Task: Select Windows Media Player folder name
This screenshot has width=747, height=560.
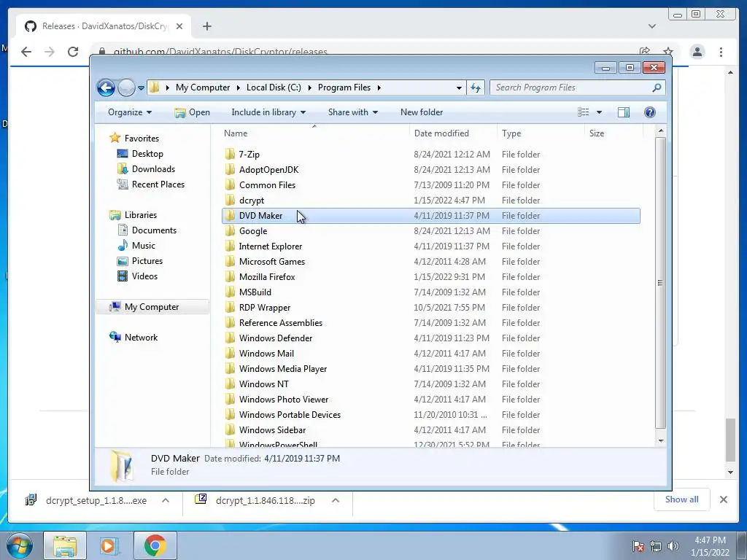Action: (282, 368)
